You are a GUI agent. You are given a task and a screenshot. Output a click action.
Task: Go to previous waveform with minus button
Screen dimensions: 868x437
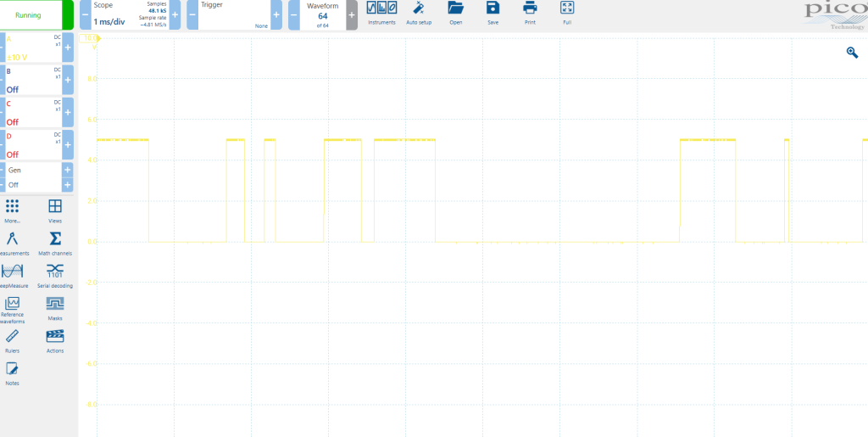294,15
